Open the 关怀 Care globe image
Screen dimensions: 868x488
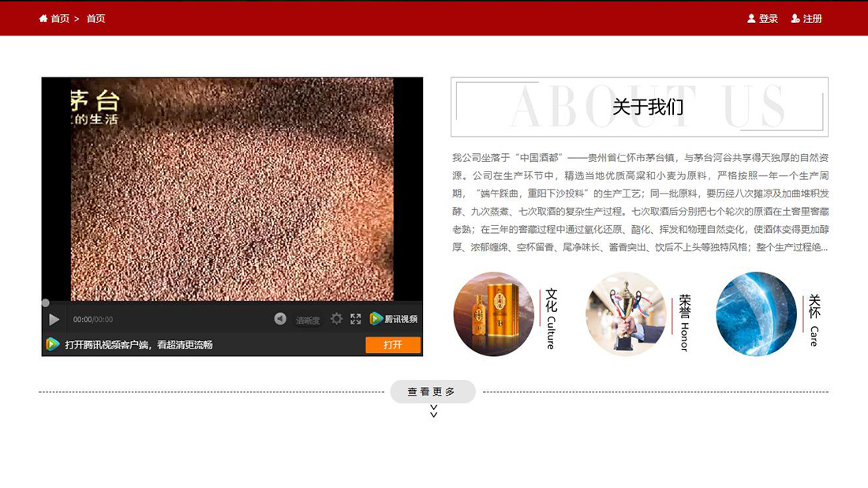757,314
